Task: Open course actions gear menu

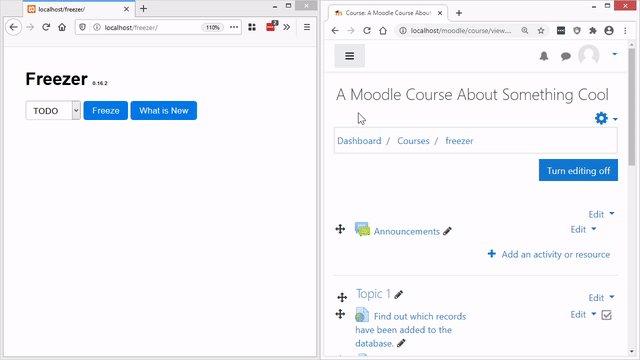Action: click(606, 118)
